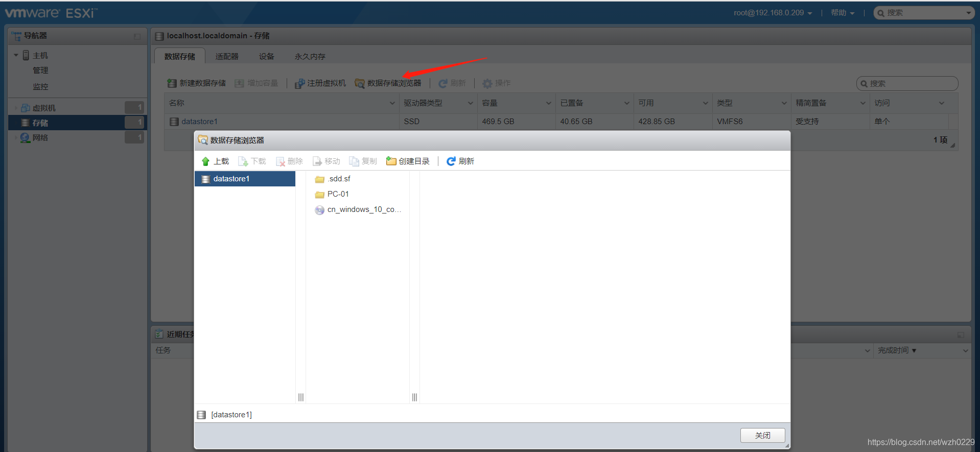
Task: Click the first column splitter handle in browser
Action: pyautogui.click(x=301, y=397)
